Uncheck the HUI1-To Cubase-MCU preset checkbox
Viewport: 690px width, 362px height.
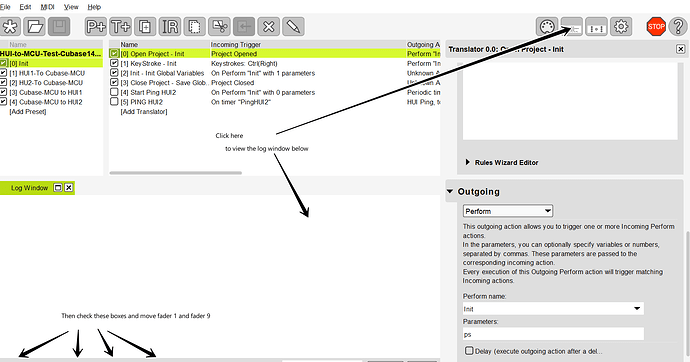[x=4, y=73]
